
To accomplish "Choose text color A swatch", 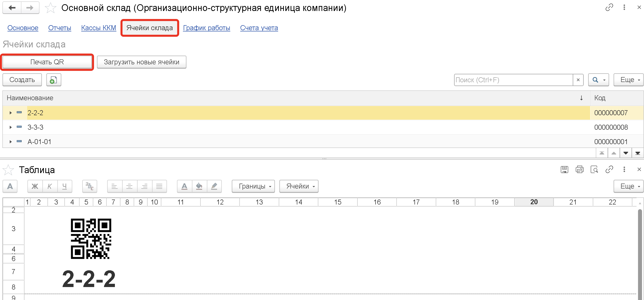I will [184, 186].
